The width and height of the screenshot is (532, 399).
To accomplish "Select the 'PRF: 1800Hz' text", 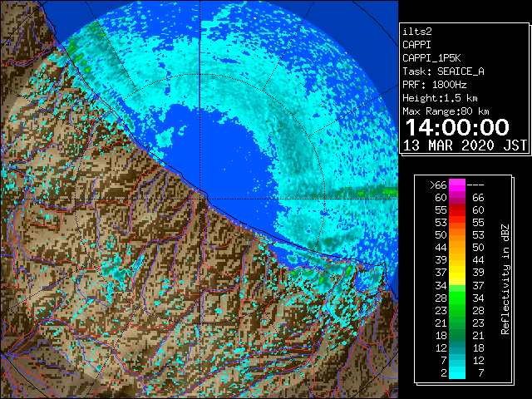I will [434, 85].
